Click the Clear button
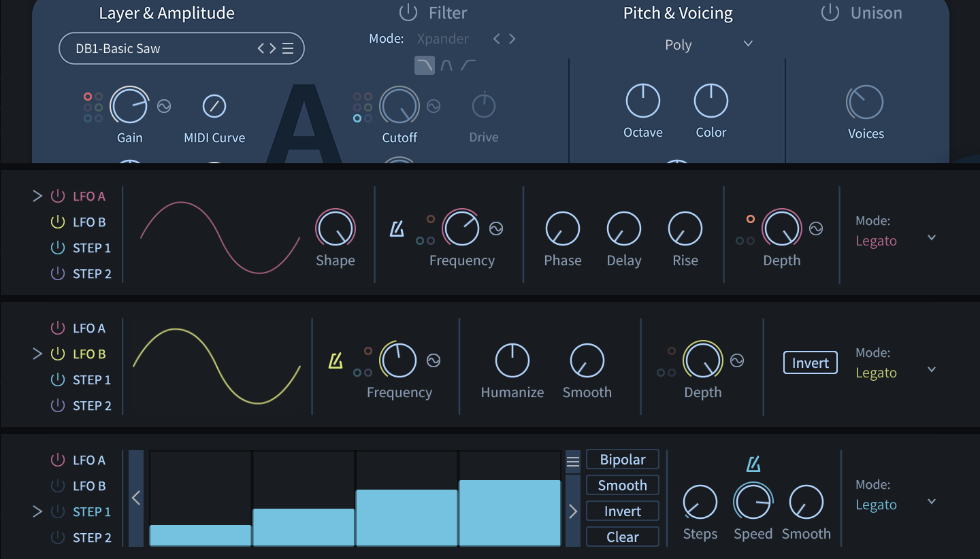 coord(623,537)
